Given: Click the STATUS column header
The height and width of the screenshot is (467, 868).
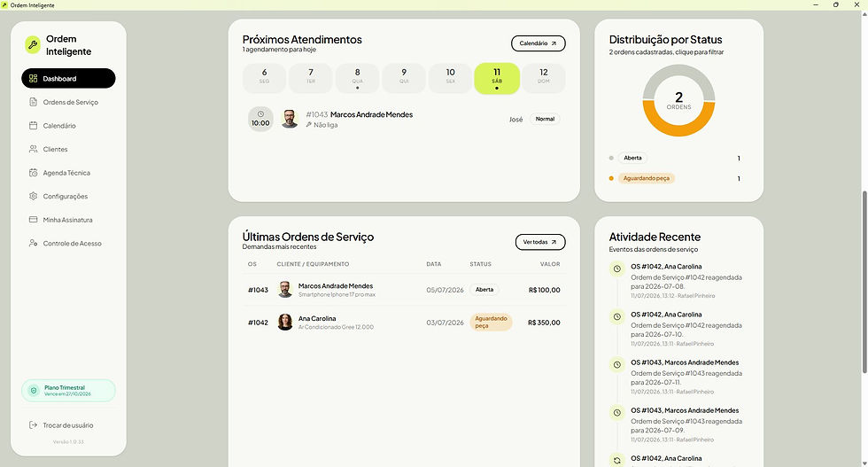Looking at the screenshot, I should click(x=480, y=264).
